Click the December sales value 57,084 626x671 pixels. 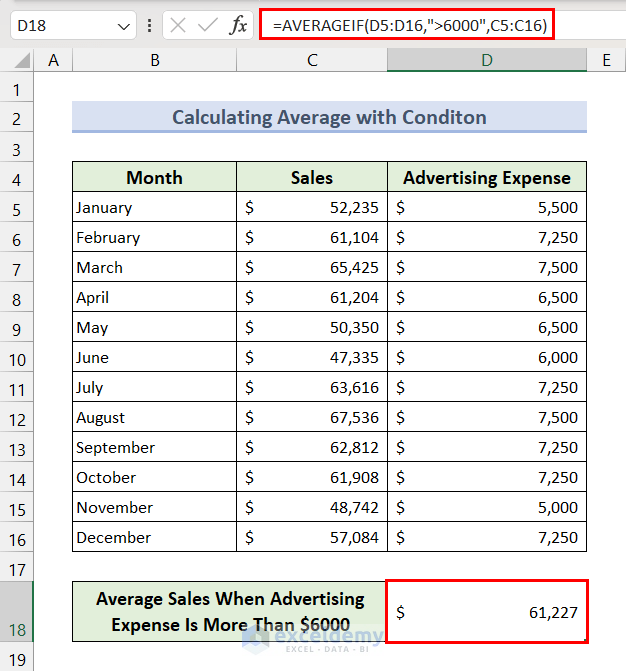(312, 537)
